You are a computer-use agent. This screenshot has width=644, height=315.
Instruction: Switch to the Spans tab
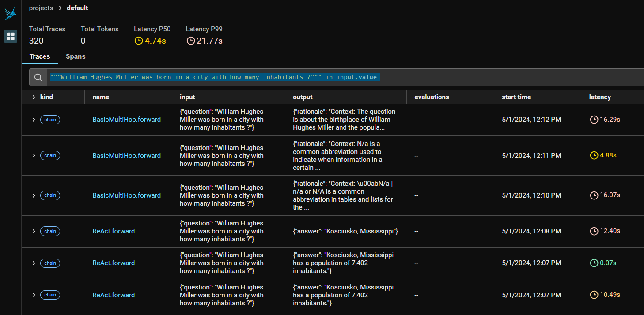coord(76,56)
